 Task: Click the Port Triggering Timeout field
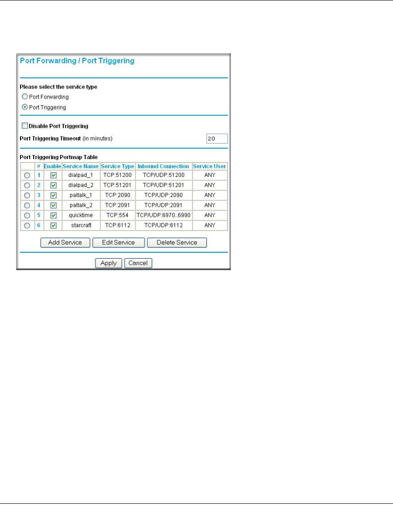tap(217, 138)
